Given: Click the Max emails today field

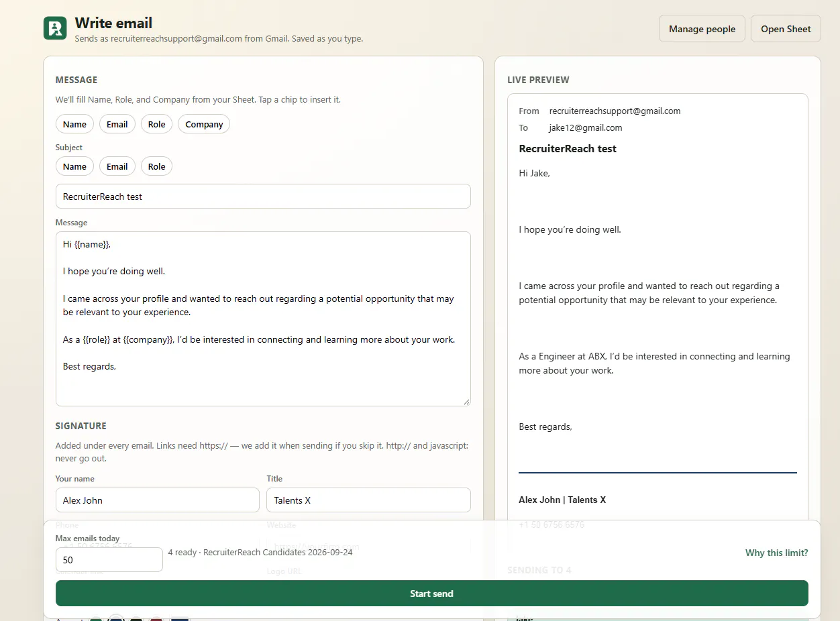Looking at the screenshot, I should (x=109, y=559).
